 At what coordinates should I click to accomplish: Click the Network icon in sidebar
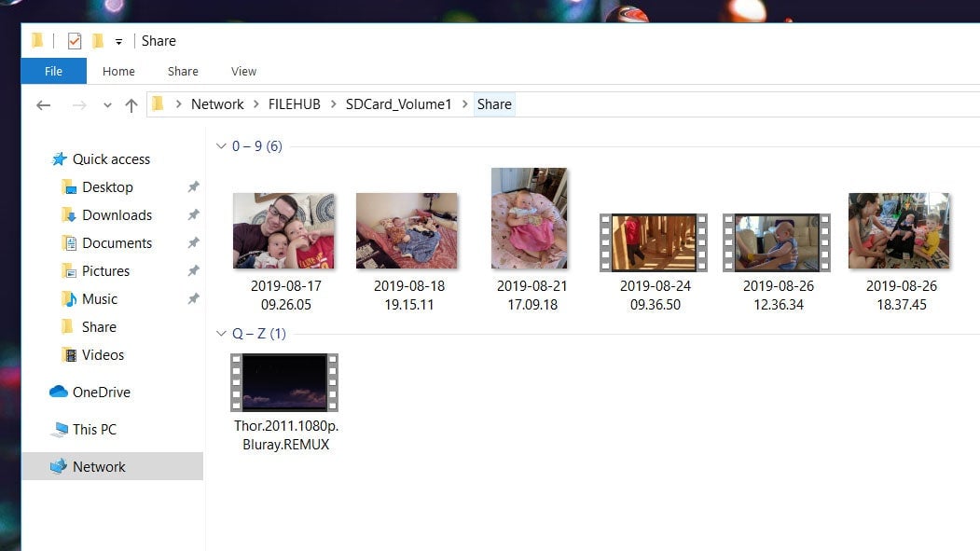point(59,466)
